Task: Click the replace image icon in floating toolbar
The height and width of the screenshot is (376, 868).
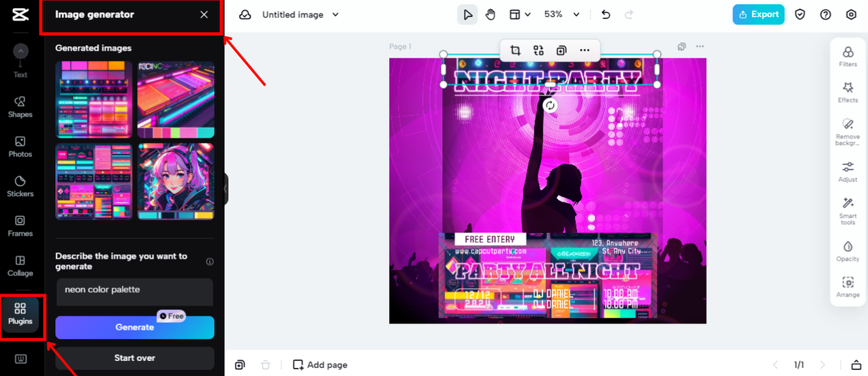Action: 538,50
